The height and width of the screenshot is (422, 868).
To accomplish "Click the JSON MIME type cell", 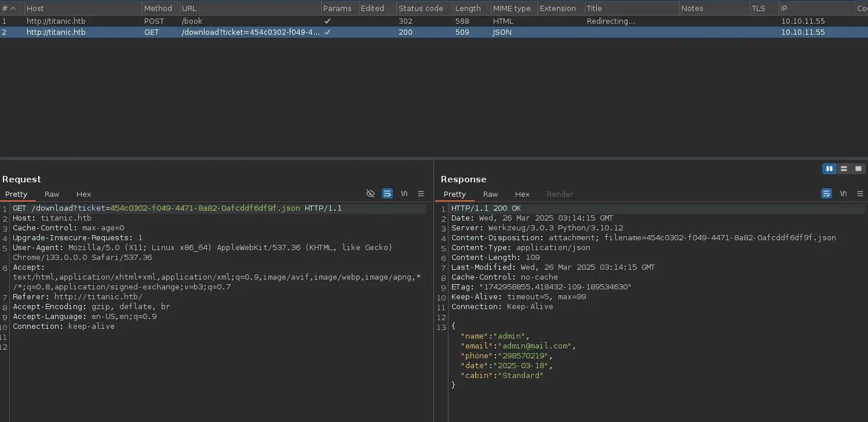I will pyautogui.click(x=502, y=32).
